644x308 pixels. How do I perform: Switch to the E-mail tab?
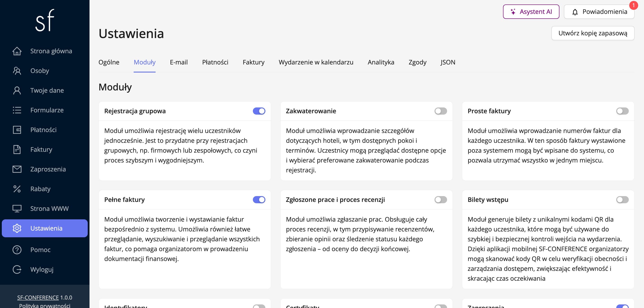pos(179,62)
